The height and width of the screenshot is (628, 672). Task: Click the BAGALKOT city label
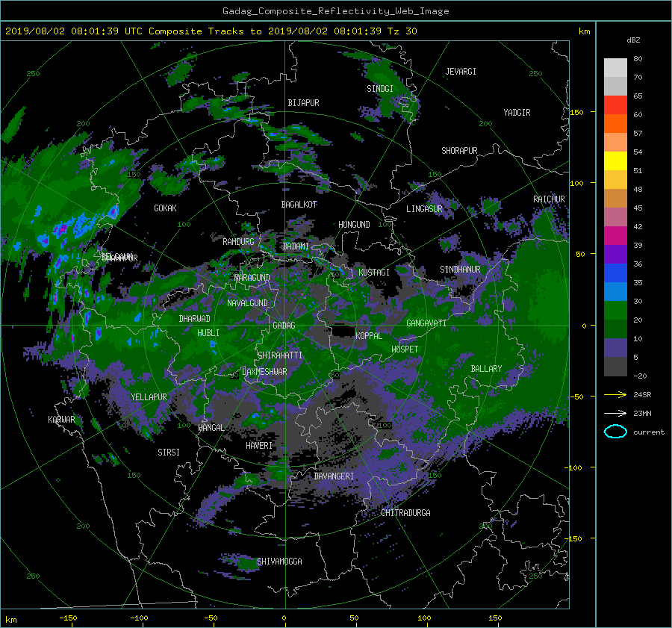click(299, 205)
